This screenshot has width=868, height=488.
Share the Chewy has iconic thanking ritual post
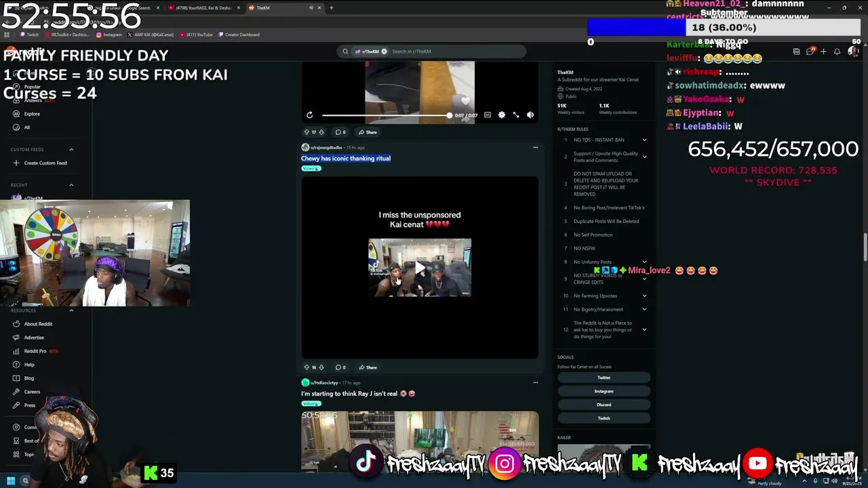point(368,367)
